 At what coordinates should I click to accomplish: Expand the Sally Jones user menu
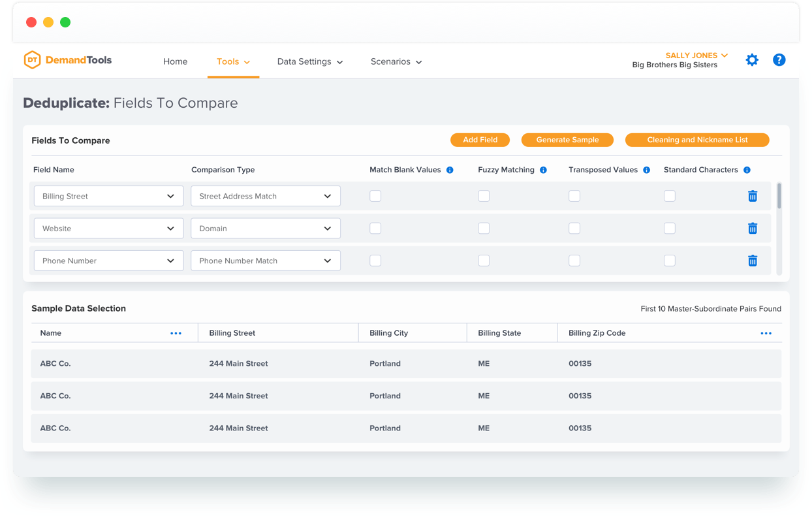[696, 56]
